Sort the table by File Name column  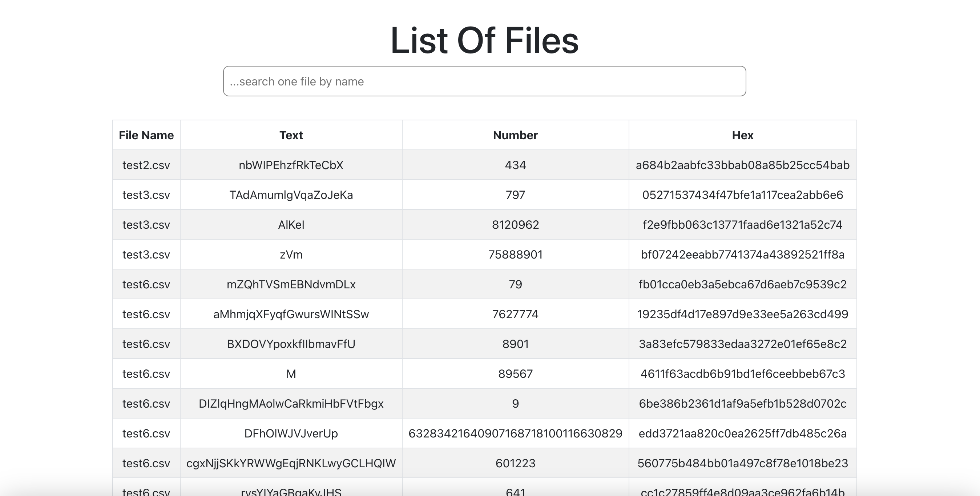[x=146, y=135]
